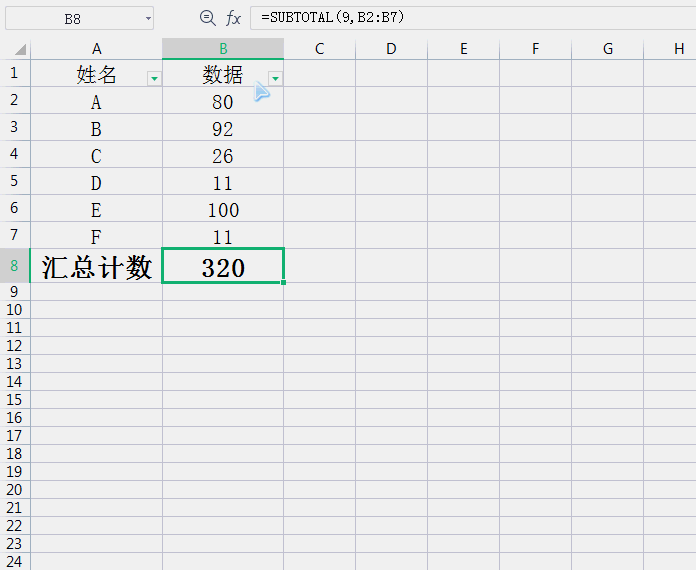The height and width of the screenshot is (570, 696).
Task: Click the select-all corner triangle
Action: [20, 49]
